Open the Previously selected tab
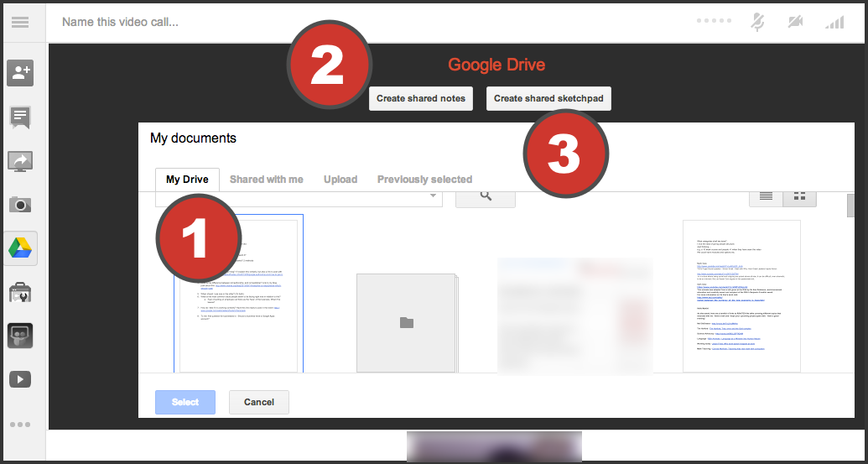The image size is (868, 464). [x=424, y=180]
